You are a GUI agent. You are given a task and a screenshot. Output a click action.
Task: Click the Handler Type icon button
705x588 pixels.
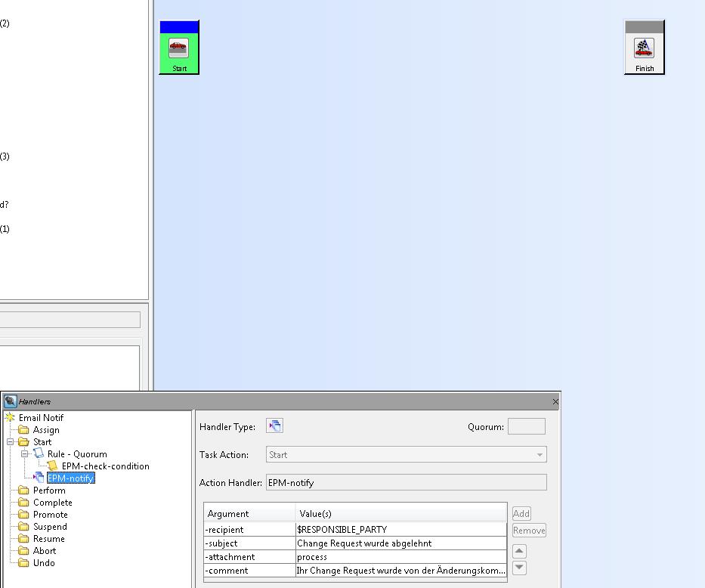[275, 426]
